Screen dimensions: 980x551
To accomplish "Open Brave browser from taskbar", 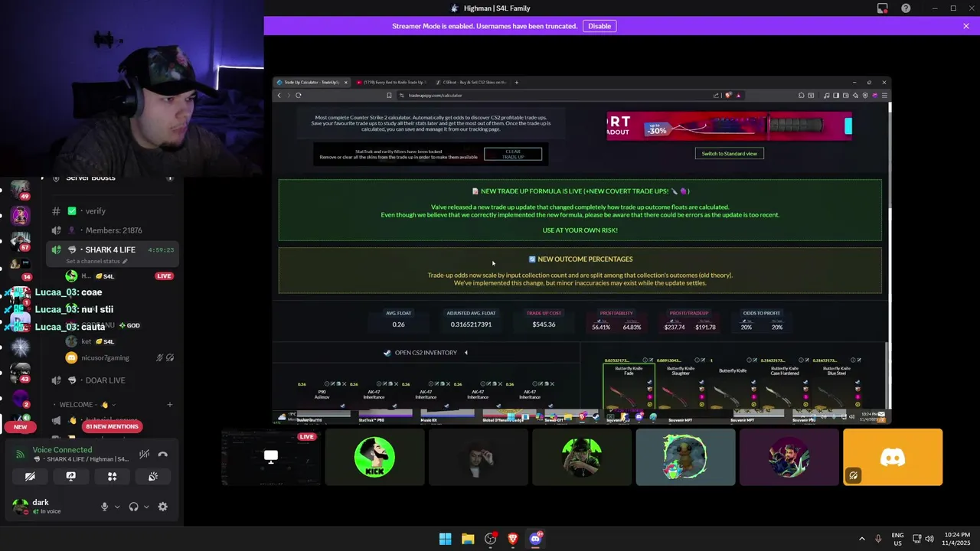I will click(x=513, y=539).
